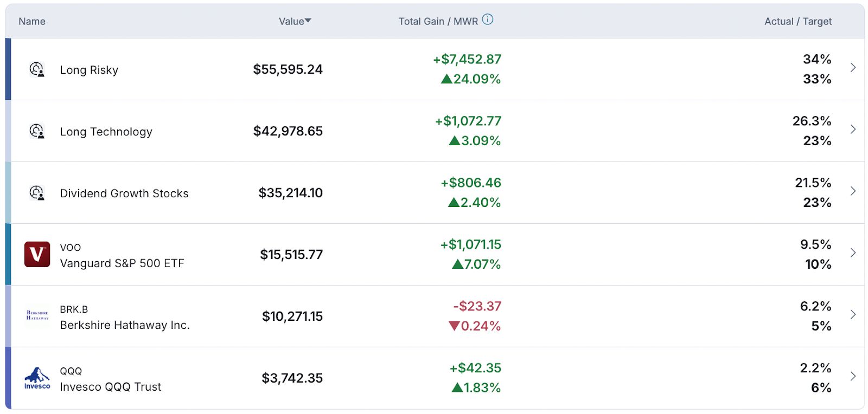The image size is (868, 414).
Task: Click the Long Risky portfolio icon
Action: point(37,69)
